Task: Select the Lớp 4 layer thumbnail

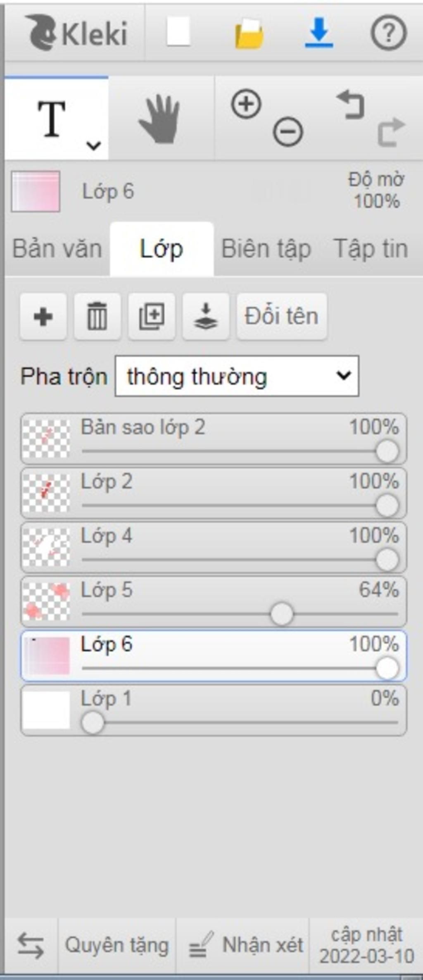Action: coord(46,547)
